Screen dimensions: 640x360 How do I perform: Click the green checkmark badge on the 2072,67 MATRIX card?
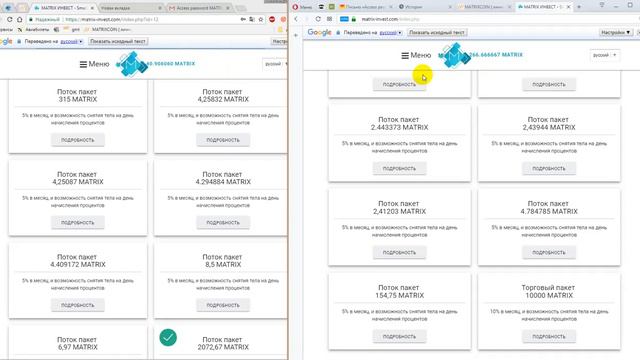pos(168,338)
